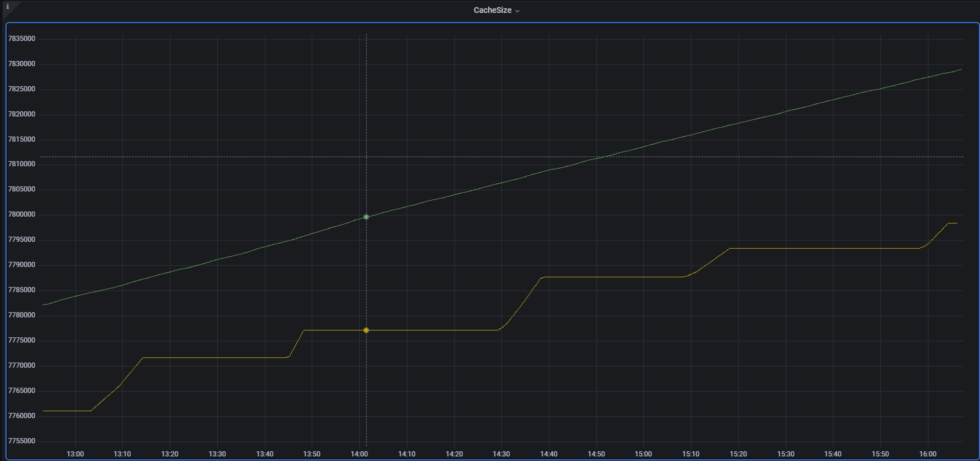Click the 7765000 y-axis label
The width and height of the screenshot is (980, 461).
coord(22,390)
